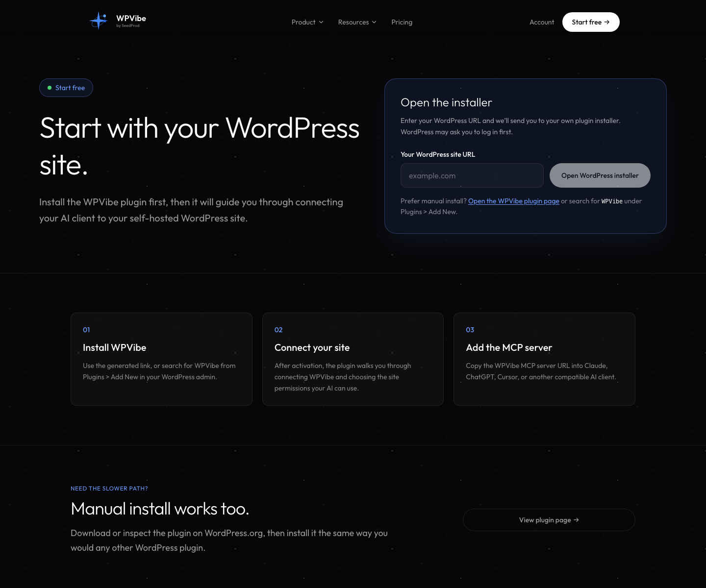Click the Manual install works too heading
706x588 pixels.
click(160, 509)
